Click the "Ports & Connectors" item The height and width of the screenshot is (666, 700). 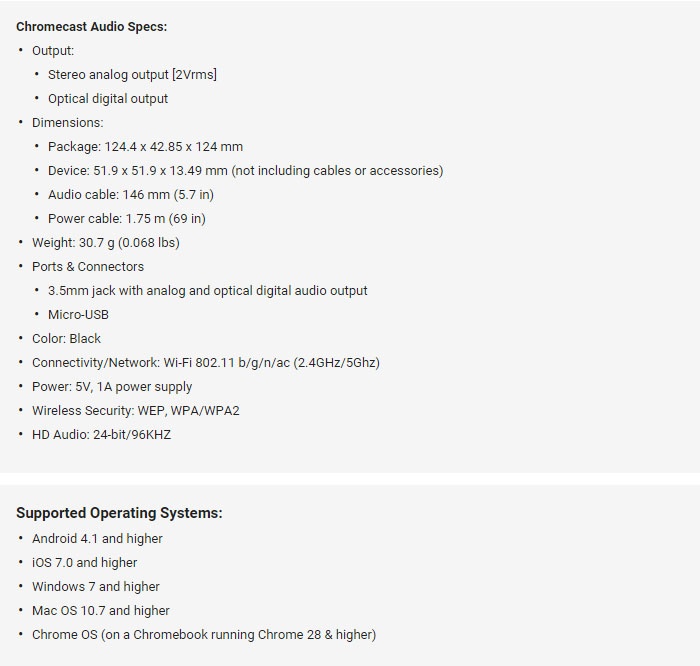point(88,267)
